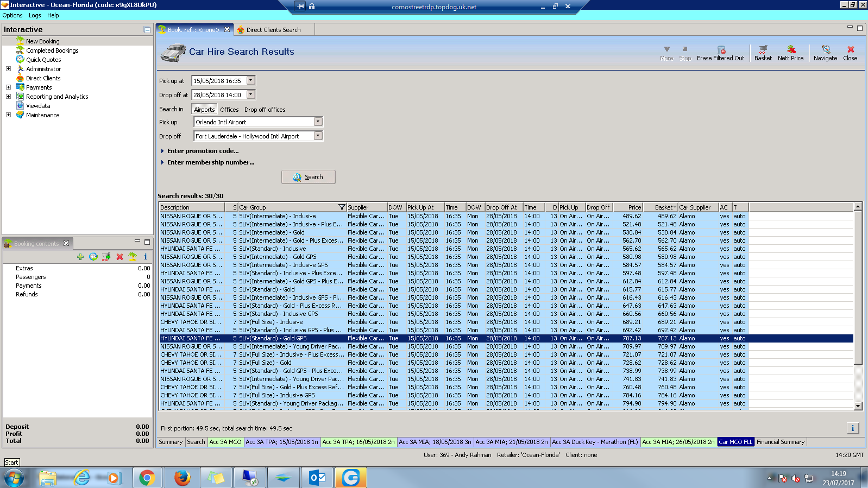
Task: Click the Basket cart icon
Action: click(763, 50)
